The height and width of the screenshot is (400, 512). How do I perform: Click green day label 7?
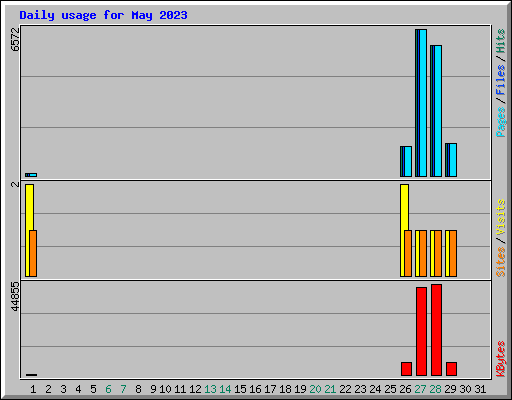(123, 389)
